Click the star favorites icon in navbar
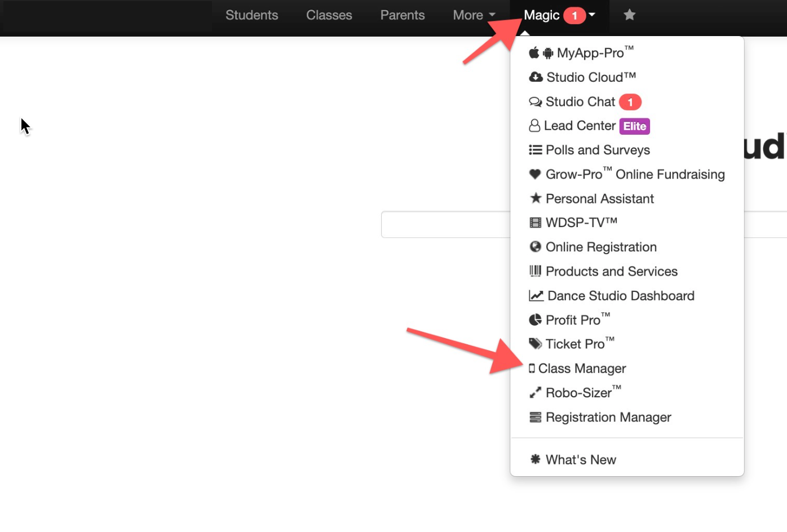The width and height of the screenshot is (787, 532). click(629, 15)
